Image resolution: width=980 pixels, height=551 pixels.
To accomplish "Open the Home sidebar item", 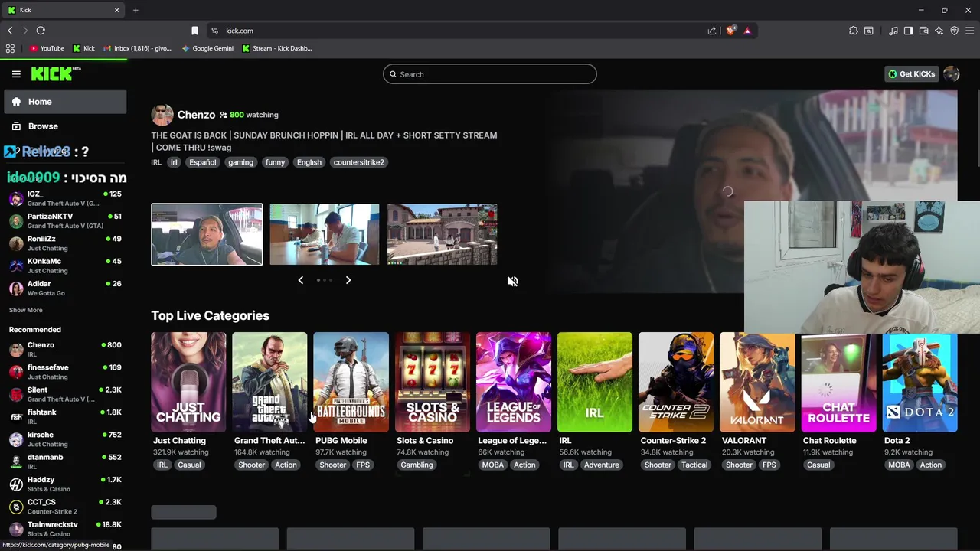I will (x=65, y=102).
